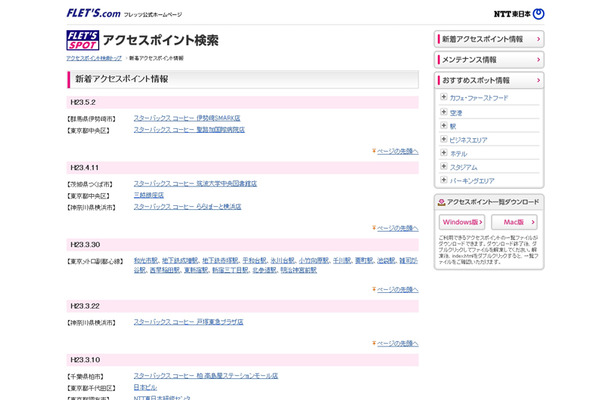610x400 pixels.
Task: Select the 【千葉県柏市】 region label
Action: pyautogui.click(x=85, y=377)
